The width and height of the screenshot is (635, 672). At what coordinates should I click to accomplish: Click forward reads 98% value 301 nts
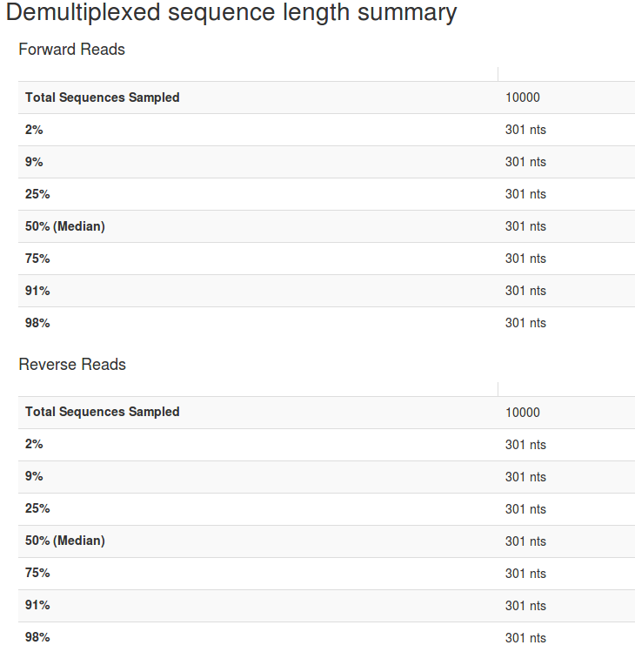point(525,323)
